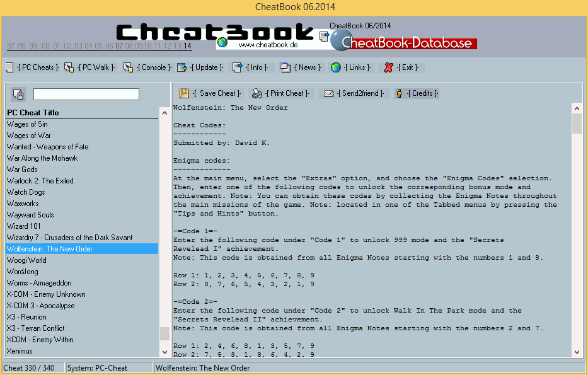Select Watch Dogs in the list

82,192
